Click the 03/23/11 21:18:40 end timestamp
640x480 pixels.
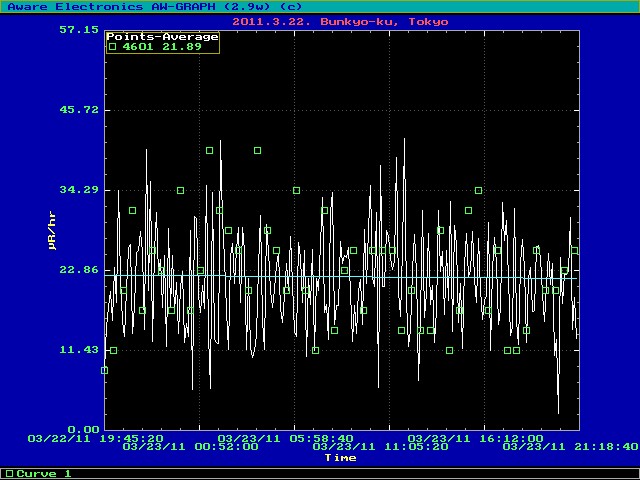pyautogui.click(x=570, y=447)
